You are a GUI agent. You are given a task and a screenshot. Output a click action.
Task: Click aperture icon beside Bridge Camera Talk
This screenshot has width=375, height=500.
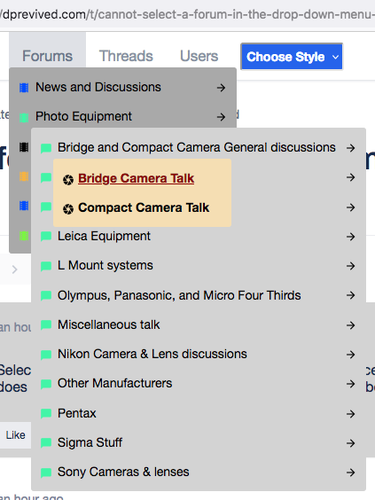68,180
